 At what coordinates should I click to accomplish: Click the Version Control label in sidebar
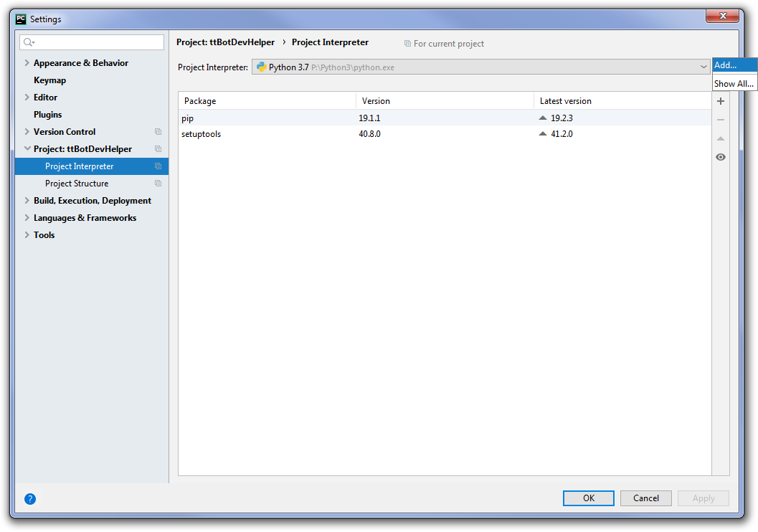coord(65,131)
